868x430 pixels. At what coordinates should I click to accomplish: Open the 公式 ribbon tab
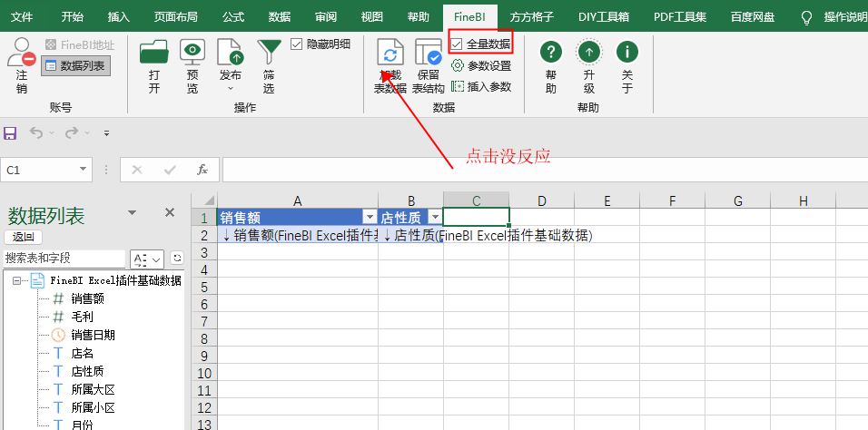pyautogui.click(x=233, y=16)
